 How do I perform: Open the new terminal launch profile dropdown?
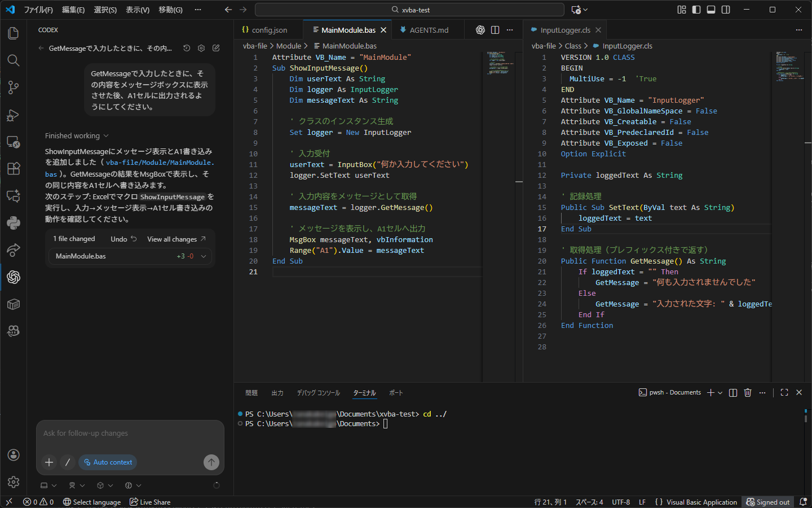point(720,393)
